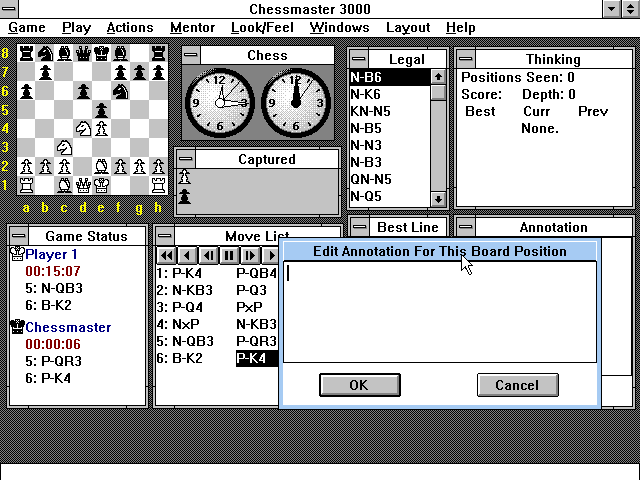Click the single left-arrow back button in Move List
Screen dimensions: 640x480
click(x=187, y=256)
